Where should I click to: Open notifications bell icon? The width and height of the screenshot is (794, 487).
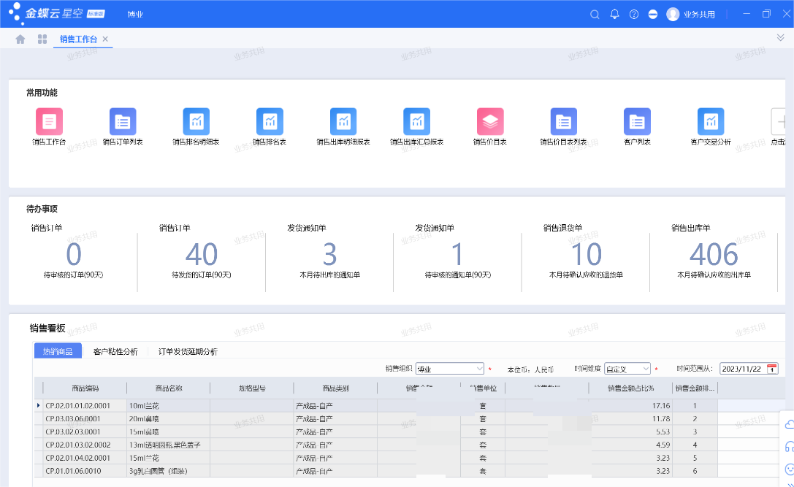pyautogui.click(x=615, y=14)
